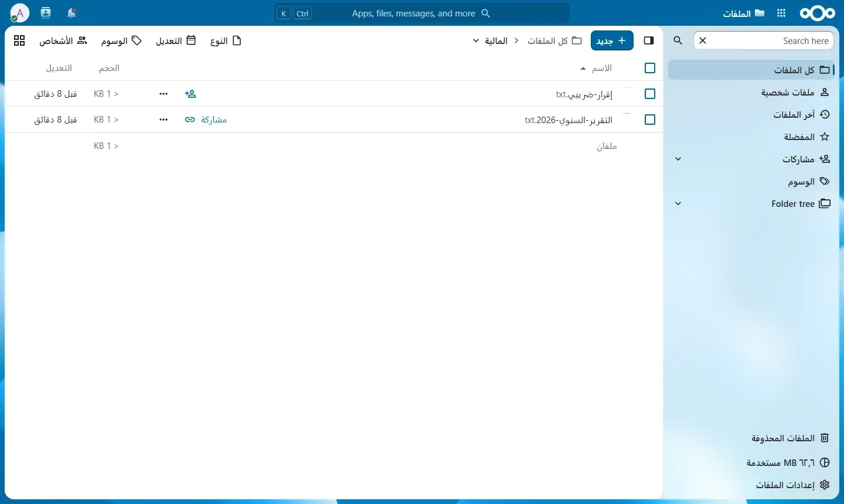Open آخر الملفات recent files

pos(751,114)
